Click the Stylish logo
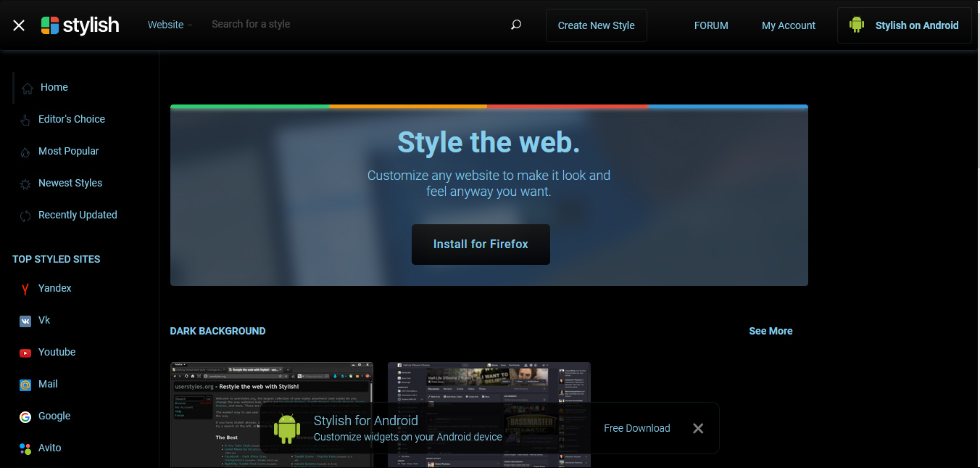 pyautogui.click(x=80, y=25)
